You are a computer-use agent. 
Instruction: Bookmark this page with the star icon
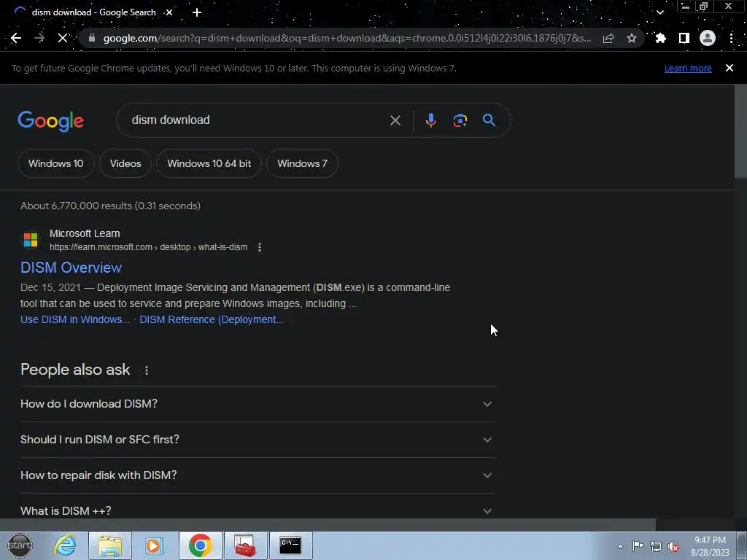click(x=632, y=38)
